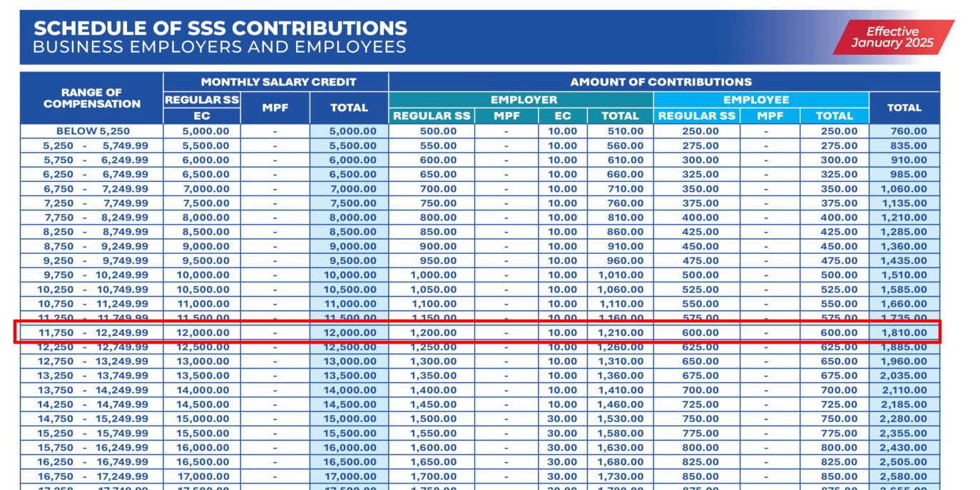Click the '2,580.00' grand total cell

click(904, 476)
